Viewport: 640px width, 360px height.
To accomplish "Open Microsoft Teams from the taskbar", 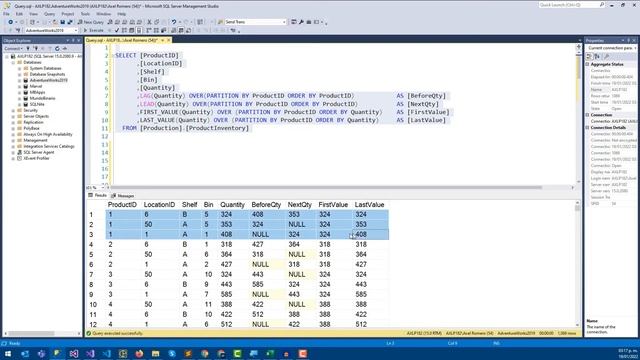I will 41,353.
